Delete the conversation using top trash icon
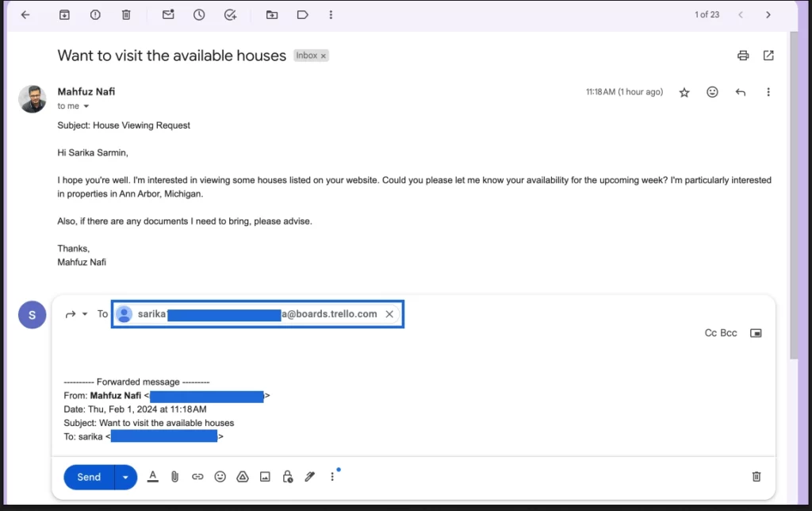Viewport: 812px width, 511px height. tap(126, 14)
